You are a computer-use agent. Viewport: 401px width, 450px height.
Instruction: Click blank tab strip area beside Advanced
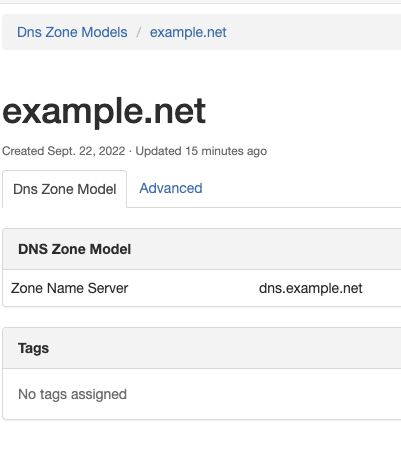[300, 189]
